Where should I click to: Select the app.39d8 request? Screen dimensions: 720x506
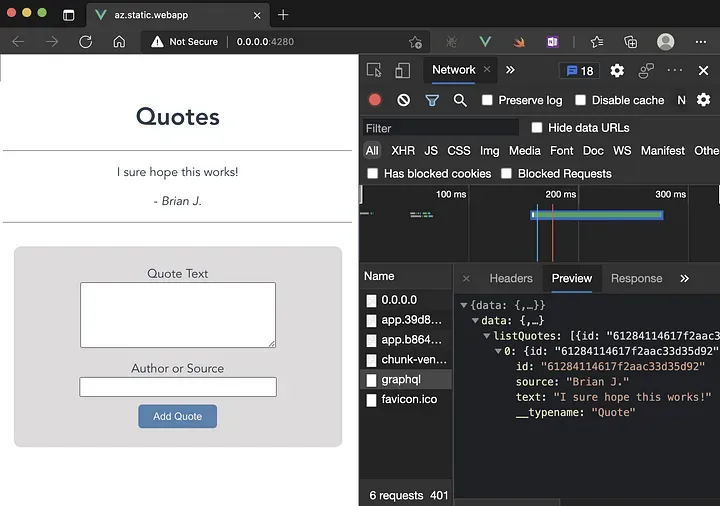[x=406, y=320]
